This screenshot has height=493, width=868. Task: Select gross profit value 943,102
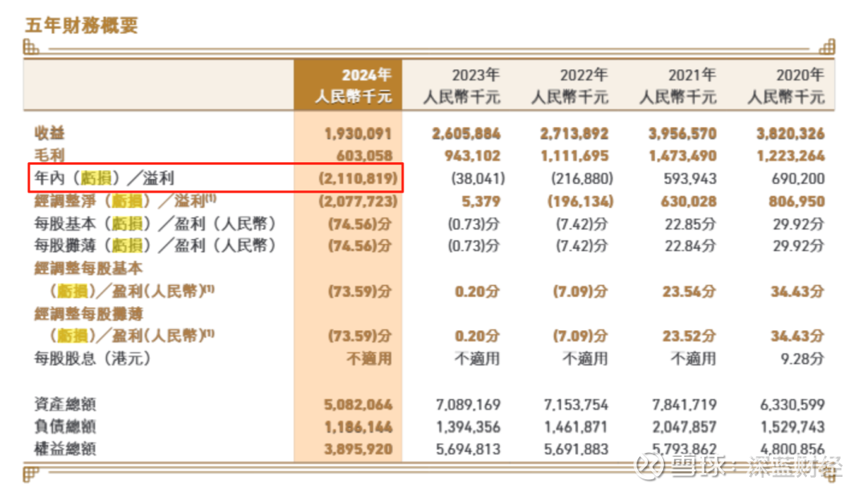[x=473, y=156]
